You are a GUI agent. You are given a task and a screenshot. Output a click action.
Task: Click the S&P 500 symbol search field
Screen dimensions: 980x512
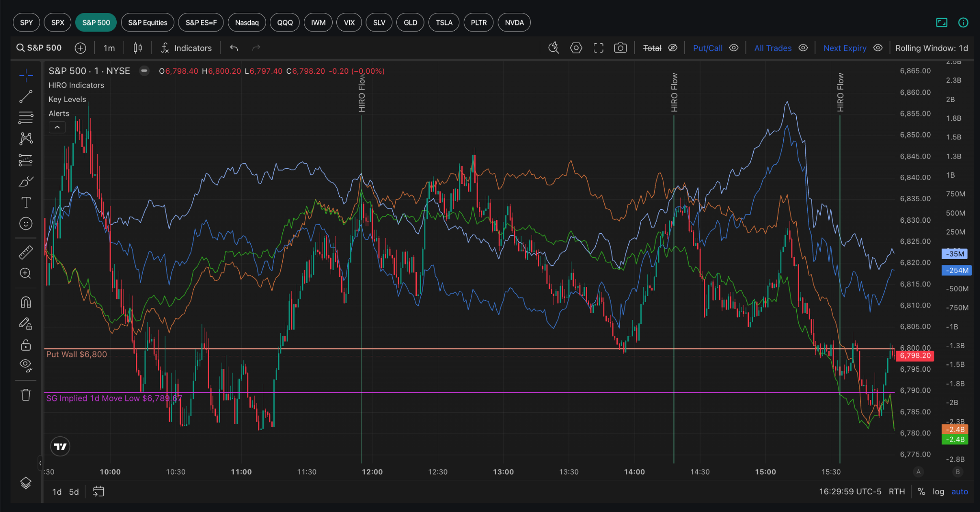[39, 48]
